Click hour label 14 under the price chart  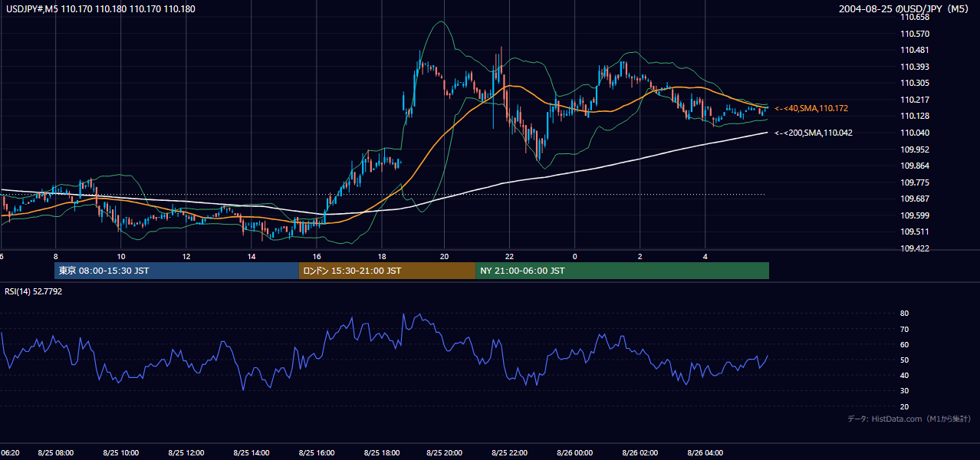pyautogui.click(x=252, y=255)
